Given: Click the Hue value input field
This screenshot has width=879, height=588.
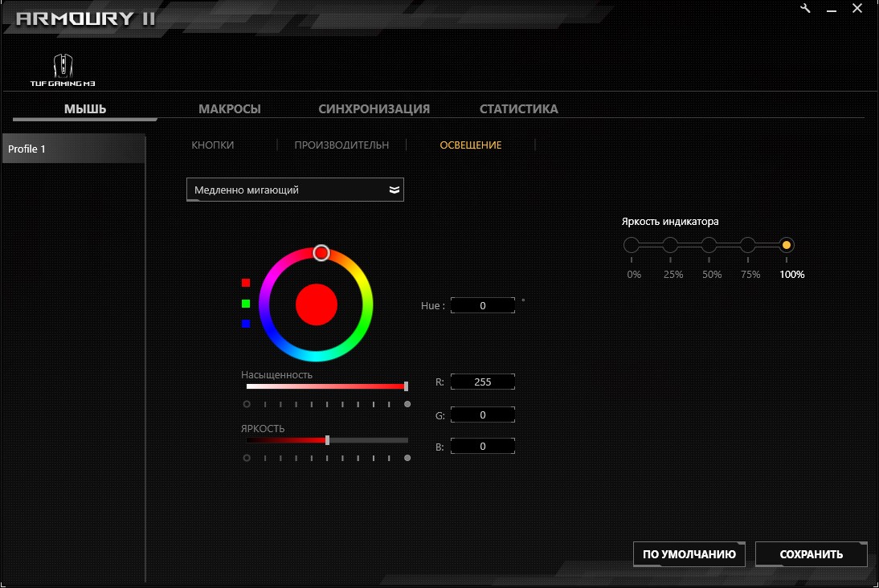Looking at the screenshot, I should [483, 305].
